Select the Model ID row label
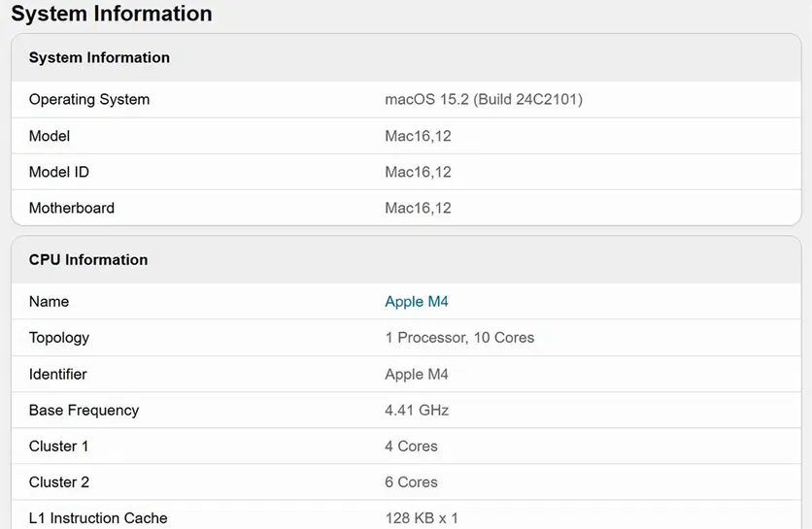The image size is (812, 529). [x=59, y=173]
